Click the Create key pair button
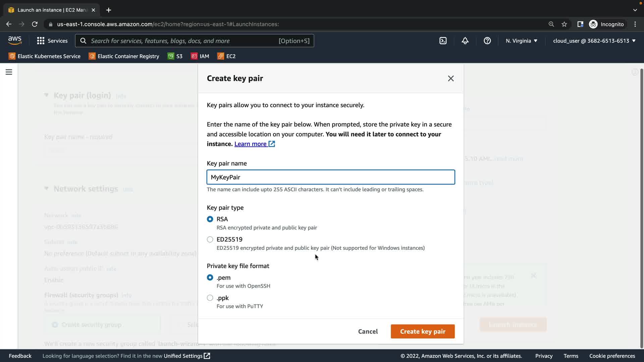The width and height of the screenshot is (644, 362). coord(422,331)
